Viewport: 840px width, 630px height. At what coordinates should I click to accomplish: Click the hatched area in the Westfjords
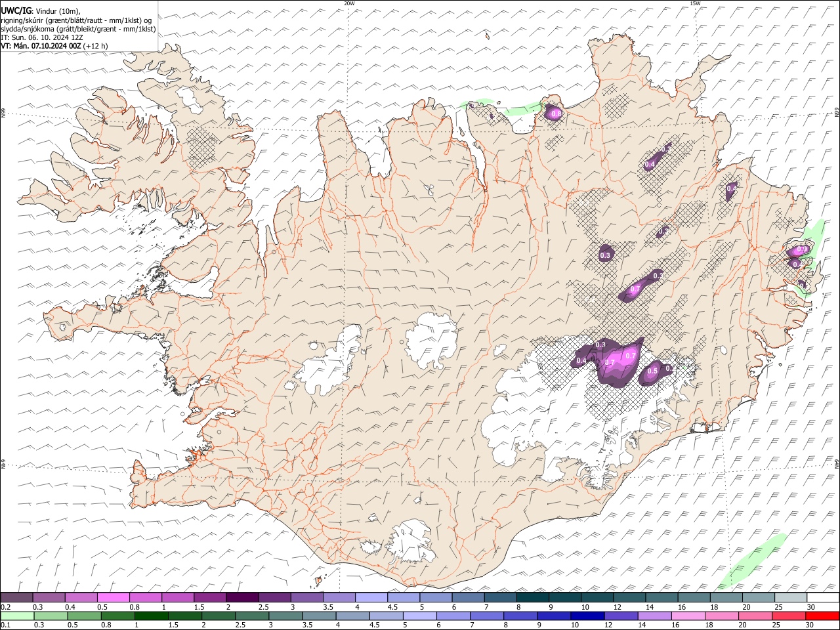coord(202,146)
